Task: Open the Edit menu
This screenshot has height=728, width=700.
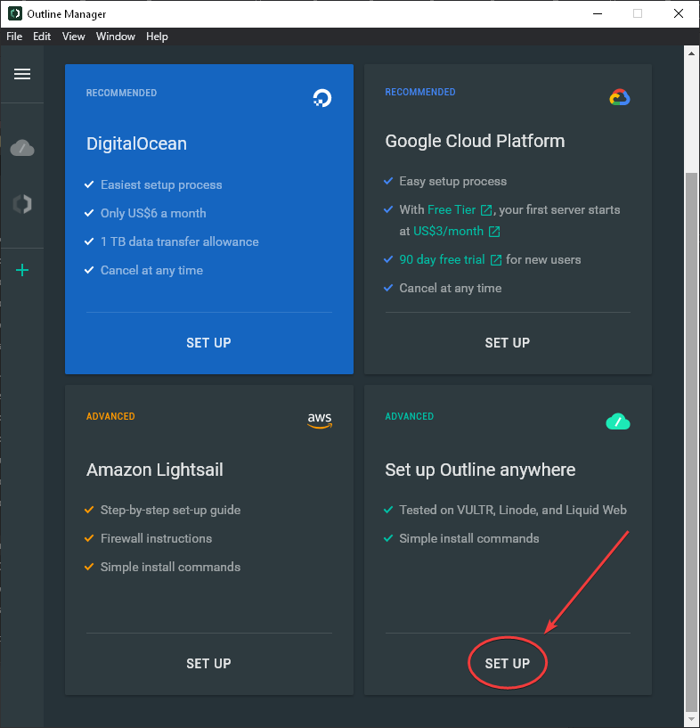Action: click(42, 37)
